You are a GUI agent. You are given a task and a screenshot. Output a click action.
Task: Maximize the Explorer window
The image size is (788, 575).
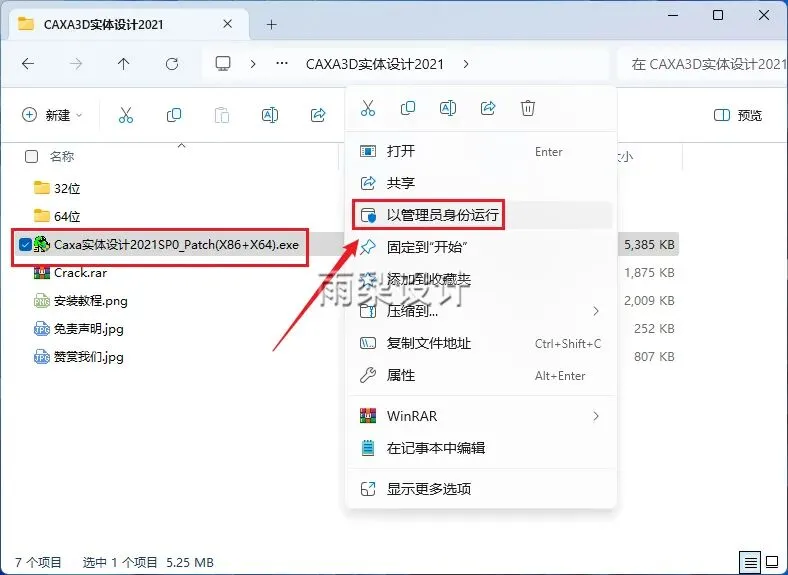(718, 16)
